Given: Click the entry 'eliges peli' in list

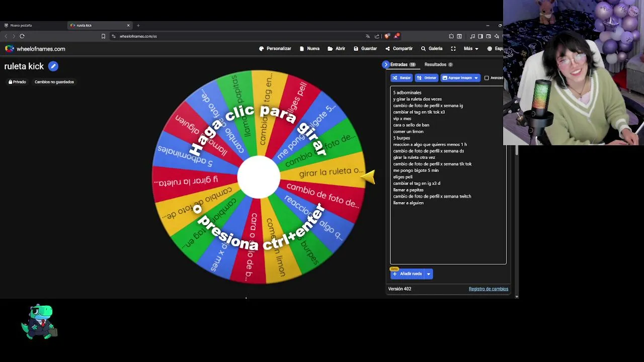Looking at the screenshot, I should tap(403, 177).
